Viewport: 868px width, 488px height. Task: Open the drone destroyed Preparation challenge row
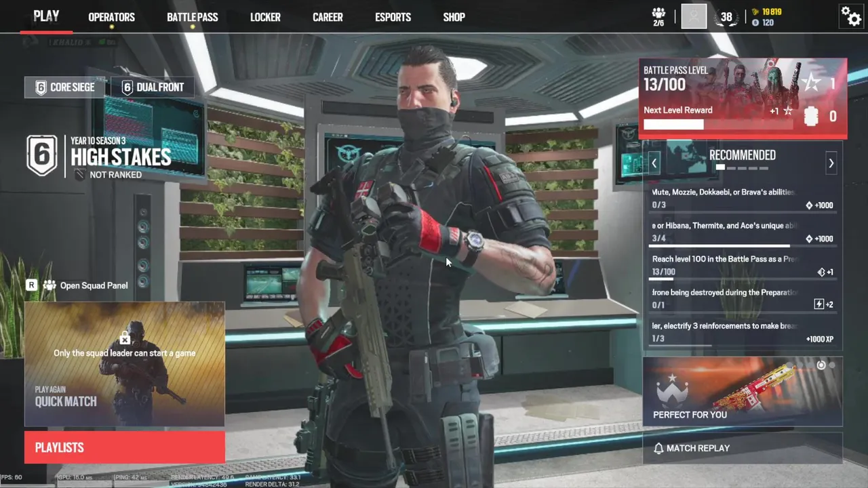pyautogui.click(x=743, y=299)
